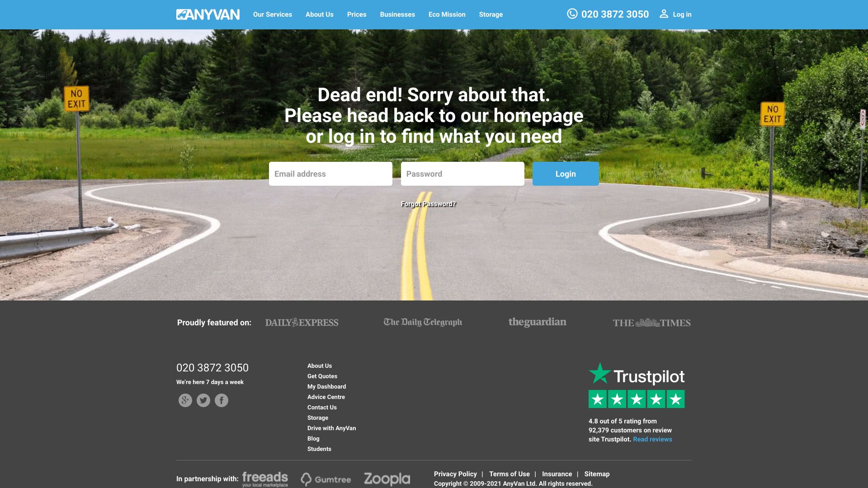Click the password input field

coord(462,174)
